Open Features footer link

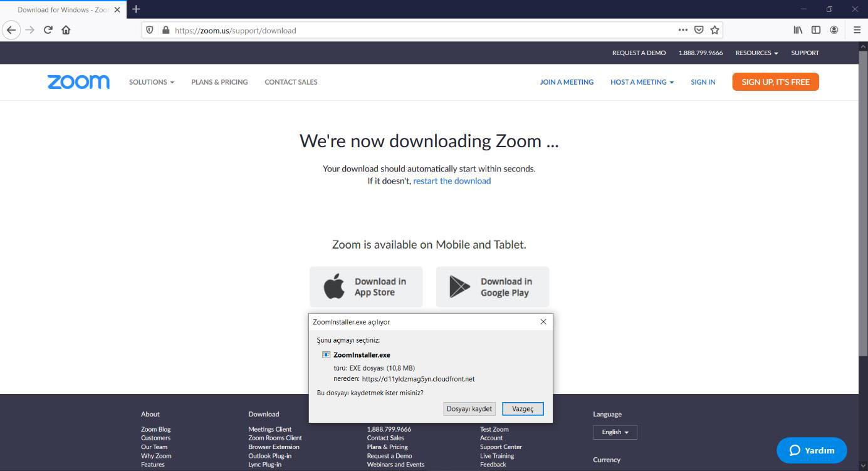pyautogui.click(x=153, y=464)
